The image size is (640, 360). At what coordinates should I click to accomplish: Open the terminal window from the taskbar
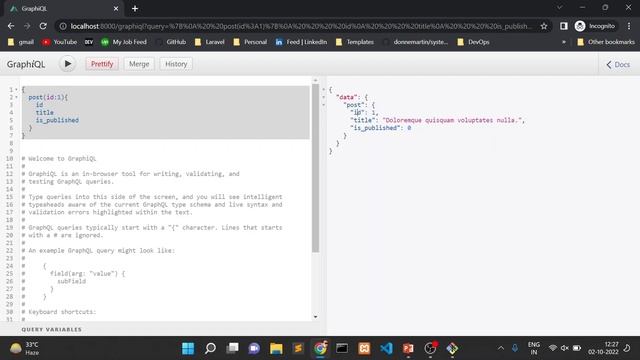tap(342, 348)
